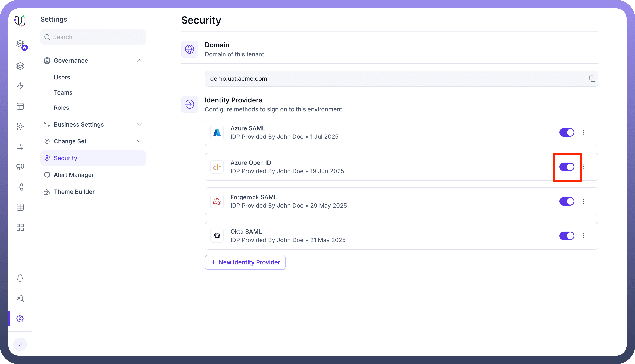The height and width of the screenshot is (364, 635).
Task: Expand the Change Set section
Action: coord(139,141)
